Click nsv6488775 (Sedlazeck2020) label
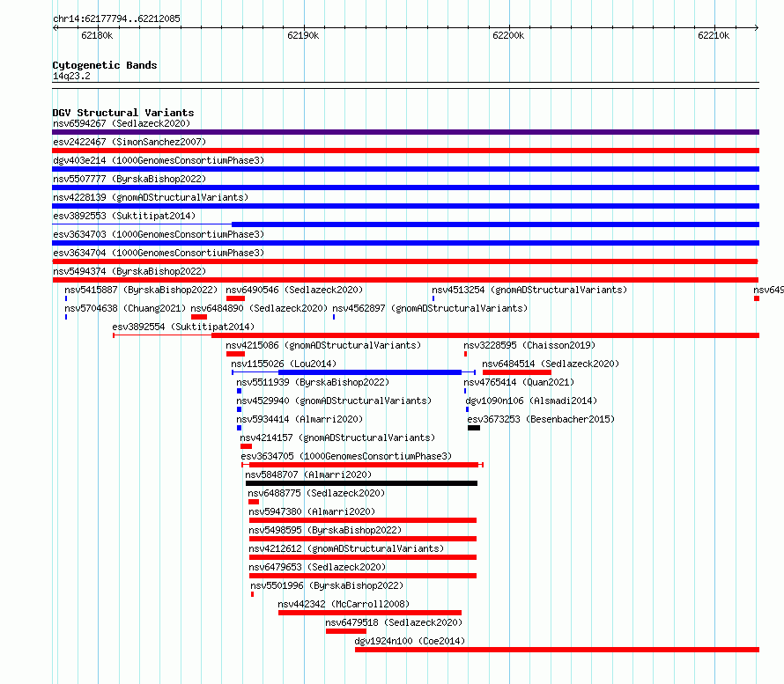Image resolution: width=784 pixels, height=684 pixels. tap(316, 493)
